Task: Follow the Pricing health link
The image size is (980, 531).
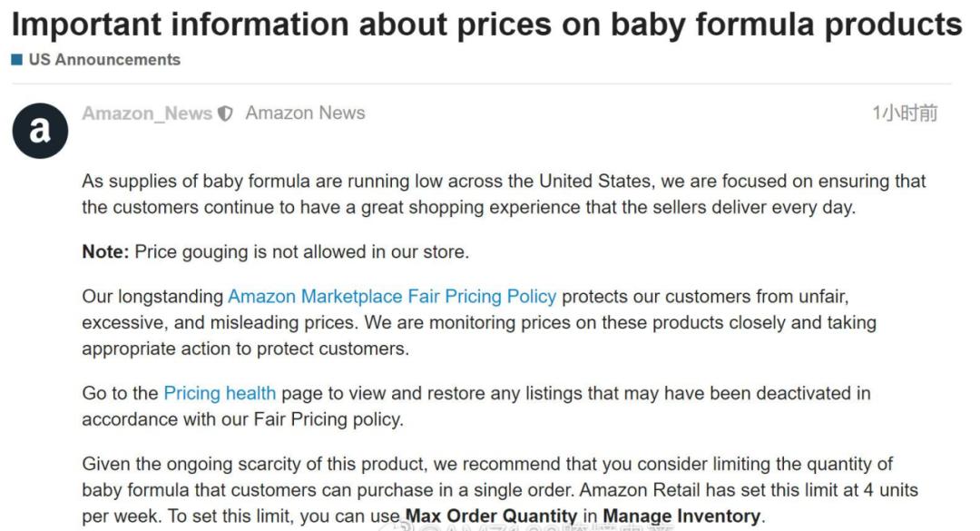Action: point(220,393)
